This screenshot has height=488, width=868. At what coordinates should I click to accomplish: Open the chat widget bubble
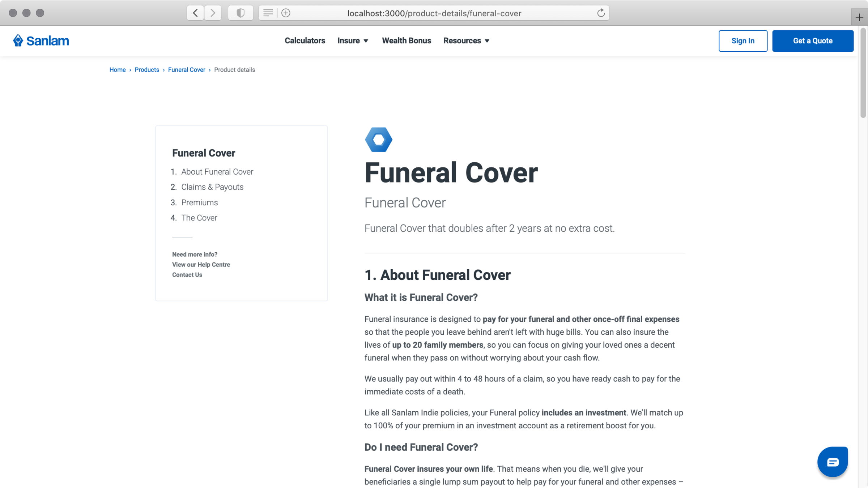pos(832,462)
